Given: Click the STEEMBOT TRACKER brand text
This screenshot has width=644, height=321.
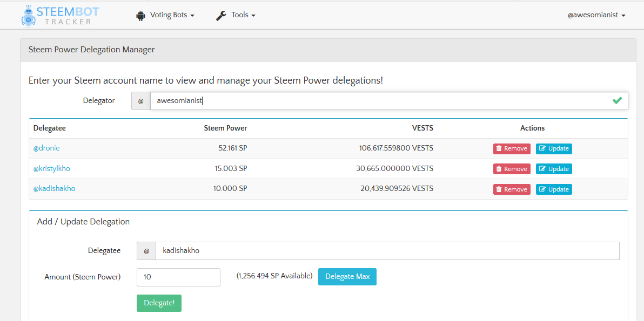Looking at the screenshot, I should coord(68,15).
